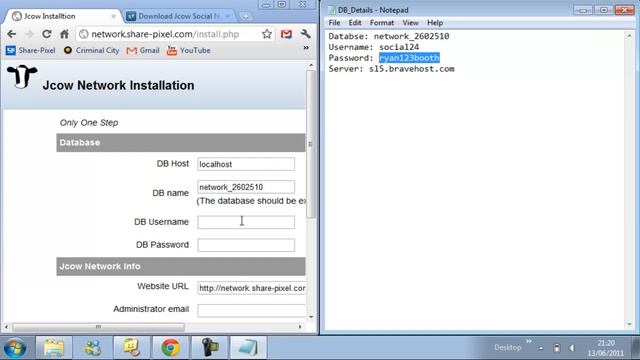This screenshot has width=640, height=360.
Task: Click the page scroll left arrow
Action: (x=6, y=327)
